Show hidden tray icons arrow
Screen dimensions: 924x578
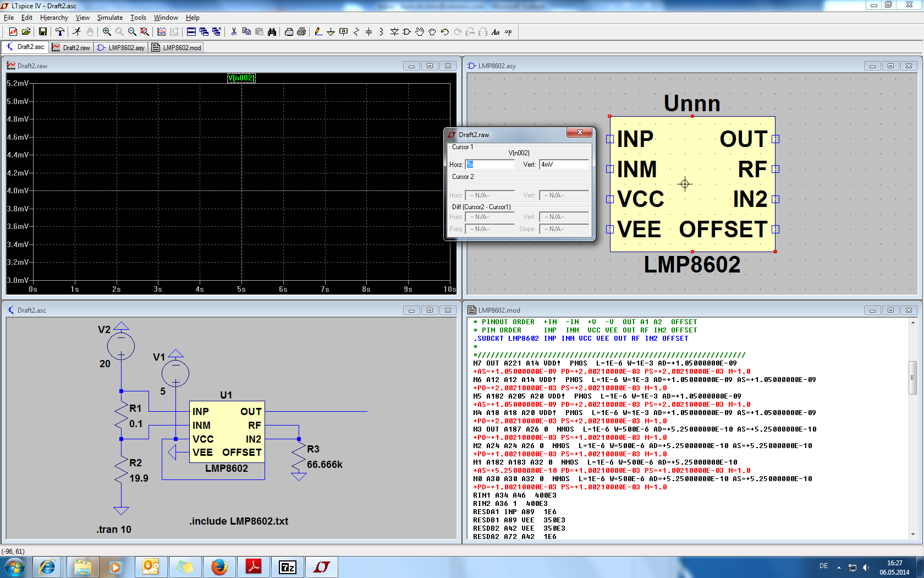pyautogui.click(x=839, y=567)
